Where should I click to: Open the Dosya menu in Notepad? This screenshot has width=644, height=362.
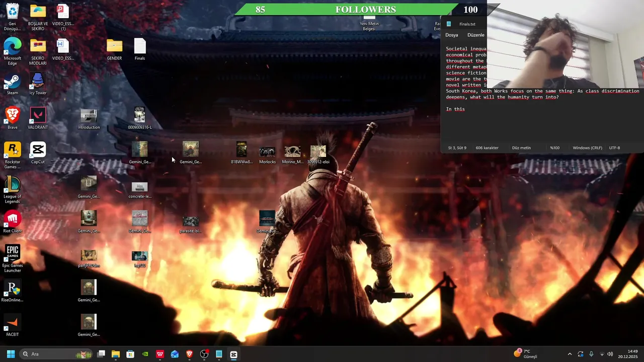click(451, 35)
